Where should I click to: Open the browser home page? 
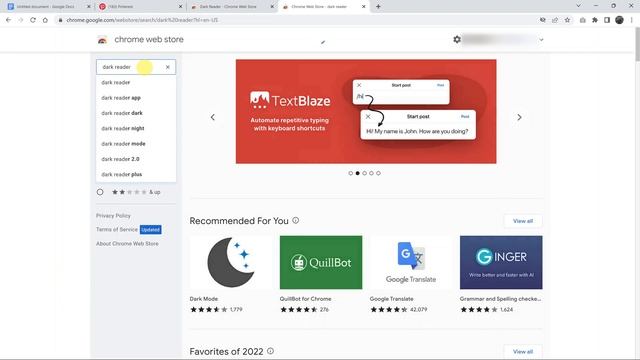[45, 20]
